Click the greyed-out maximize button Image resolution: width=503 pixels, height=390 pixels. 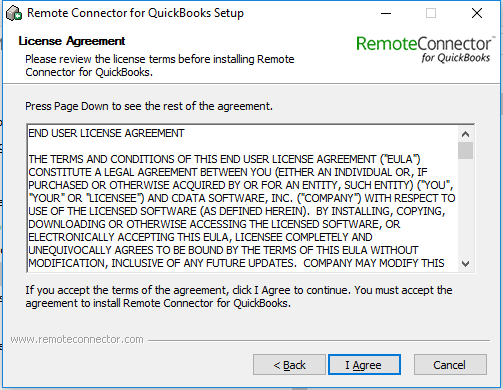pyautogui.click(x=431, y=13)
